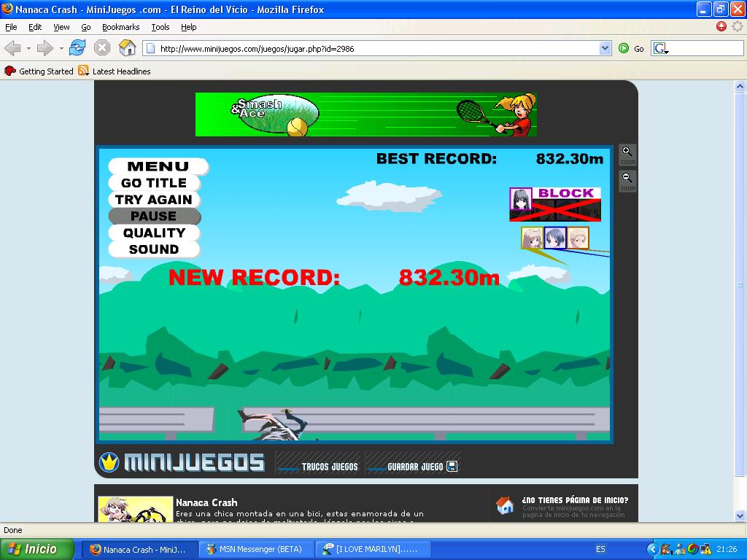747x560 pixels.
Task: Click the Nanaca Crash Firefox taskbar button
Action: [139, 549]
